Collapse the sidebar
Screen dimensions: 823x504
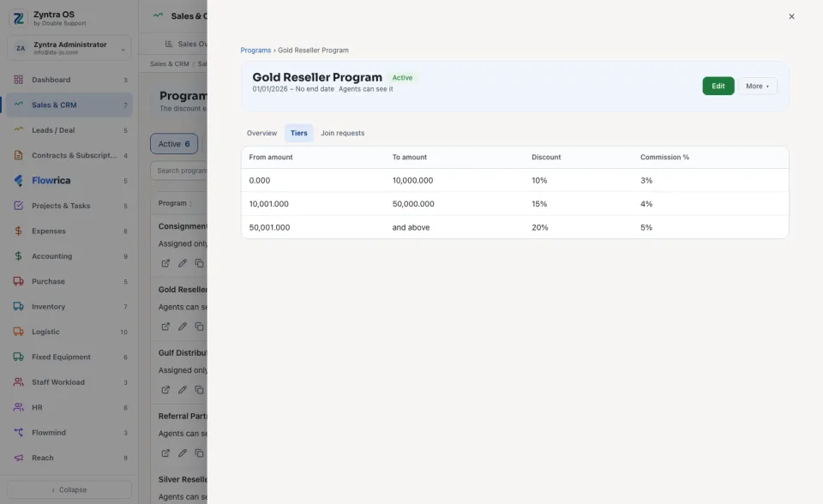click(69, 489)
